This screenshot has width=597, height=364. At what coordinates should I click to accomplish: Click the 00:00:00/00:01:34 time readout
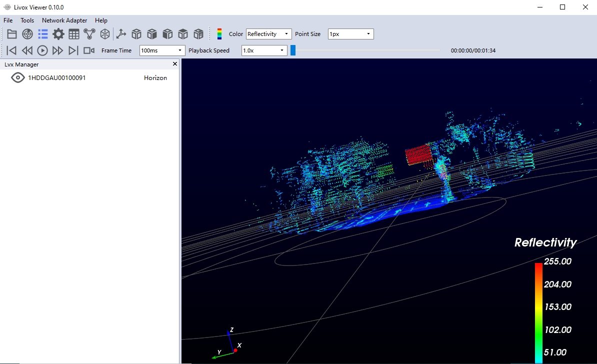pos(473,50)
